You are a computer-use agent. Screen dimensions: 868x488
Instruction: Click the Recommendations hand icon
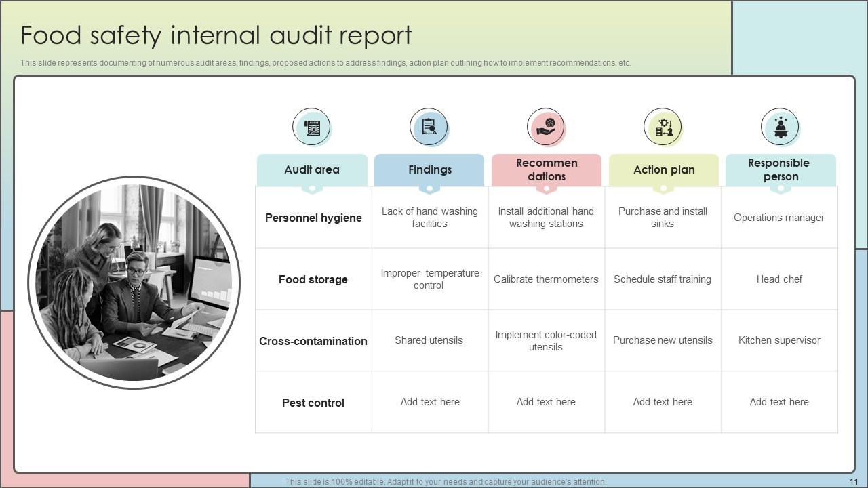tap(546, 127)
